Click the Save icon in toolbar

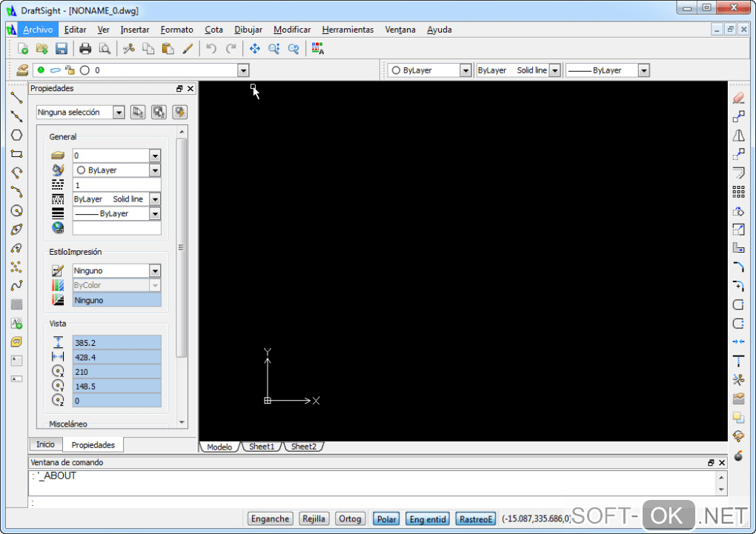click(x=62, y=49)
